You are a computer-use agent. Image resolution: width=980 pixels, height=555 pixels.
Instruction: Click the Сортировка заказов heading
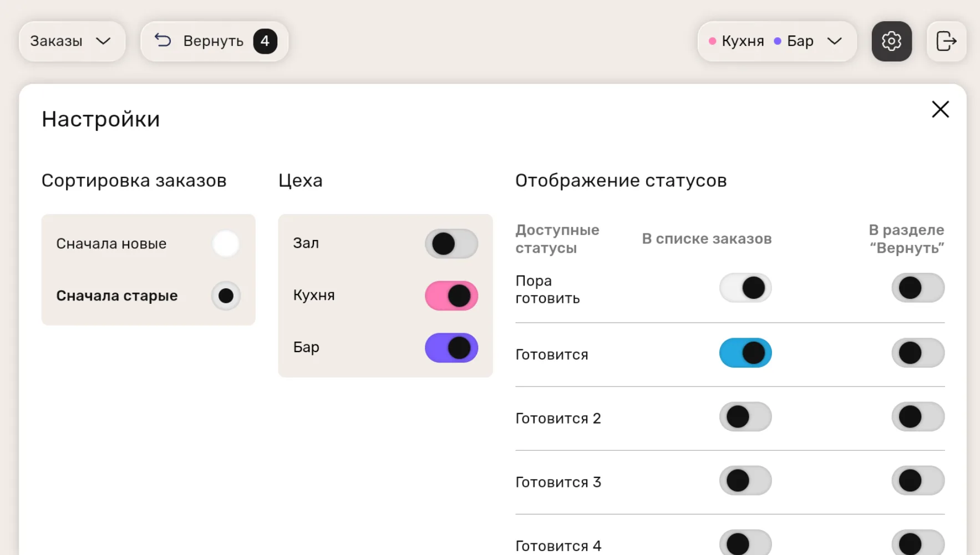(x=134, y=181)
